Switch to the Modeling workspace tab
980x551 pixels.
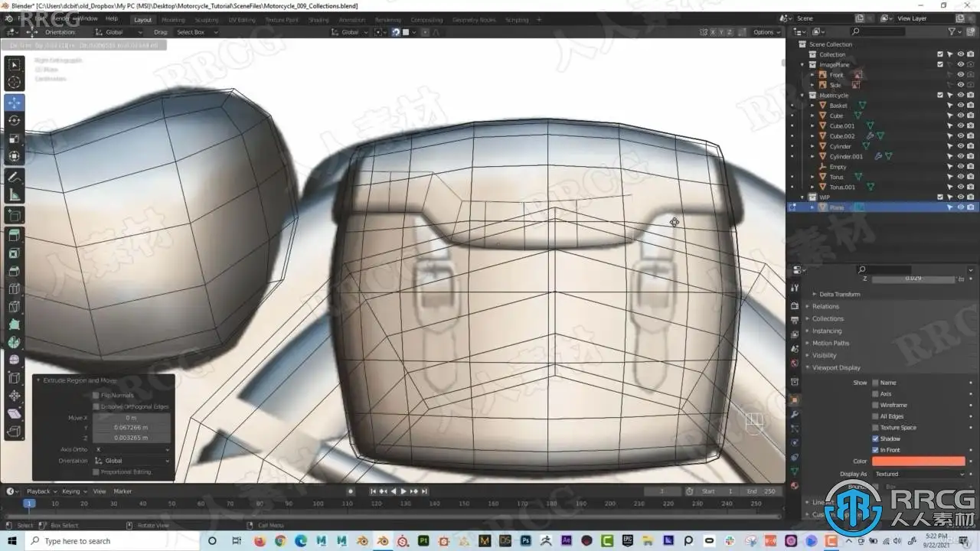tap(173, 20)
